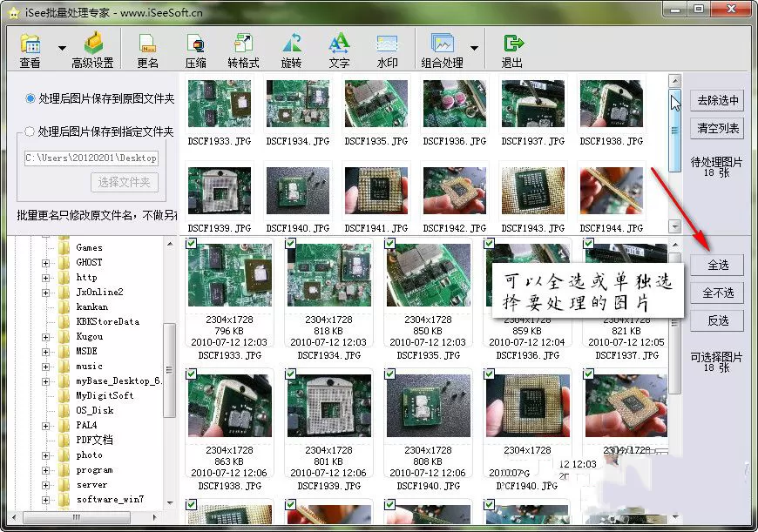Image resolution: width=758 pixels, height=532 pixels.
Task: Select the Games folder
Action: click(x=90, y=248)
